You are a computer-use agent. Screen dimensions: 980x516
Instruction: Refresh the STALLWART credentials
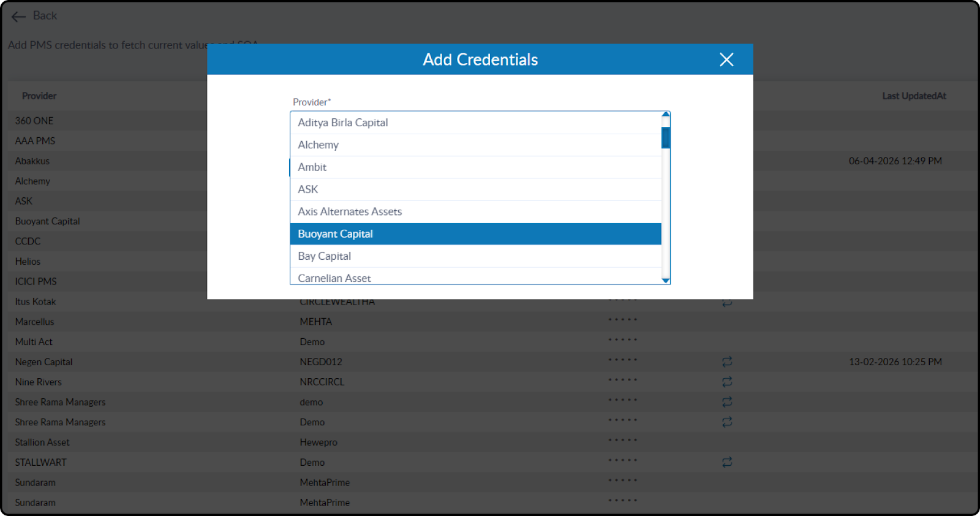727,462
